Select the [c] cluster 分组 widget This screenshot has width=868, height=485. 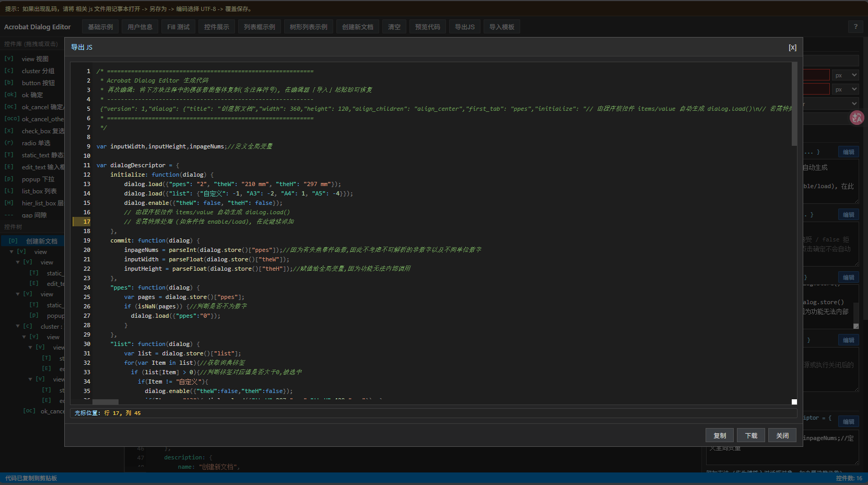click(32, 71)
